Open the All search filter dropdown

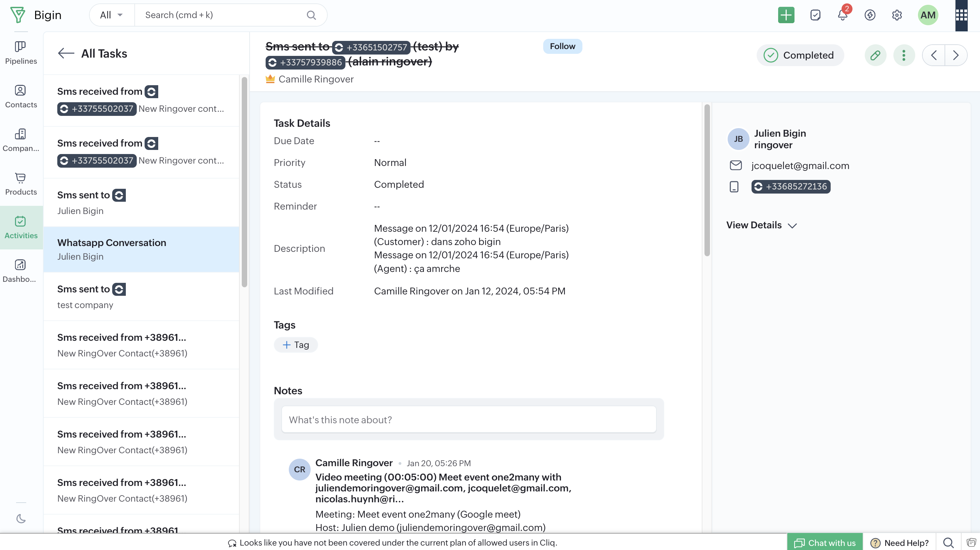tap(112, 15)
